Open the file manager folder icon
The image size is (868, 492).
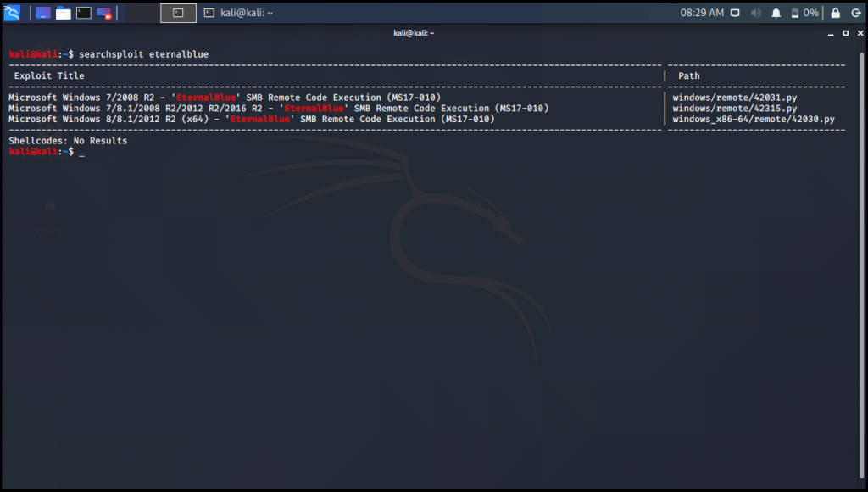(x=63, y=13)
